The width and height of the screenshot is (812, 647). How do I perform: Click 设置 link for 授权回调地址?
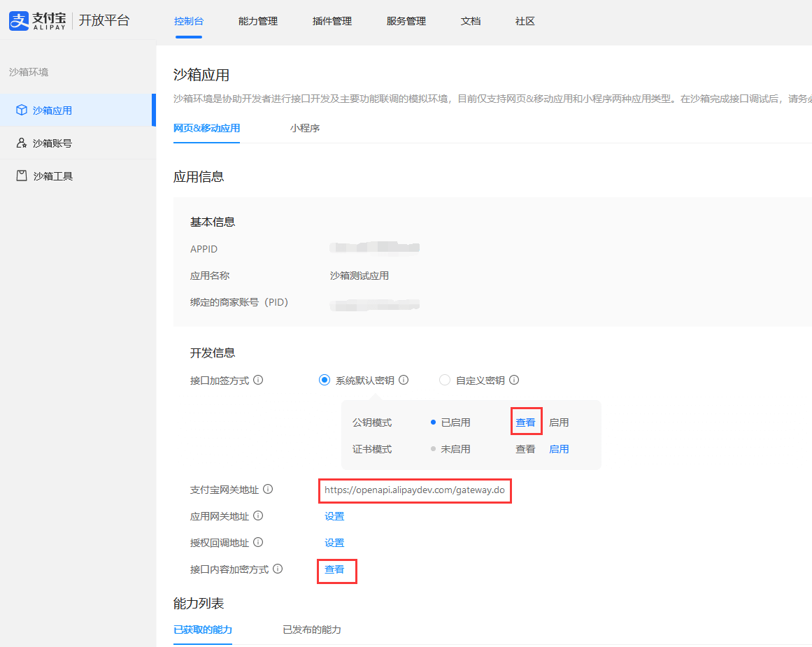334,542
